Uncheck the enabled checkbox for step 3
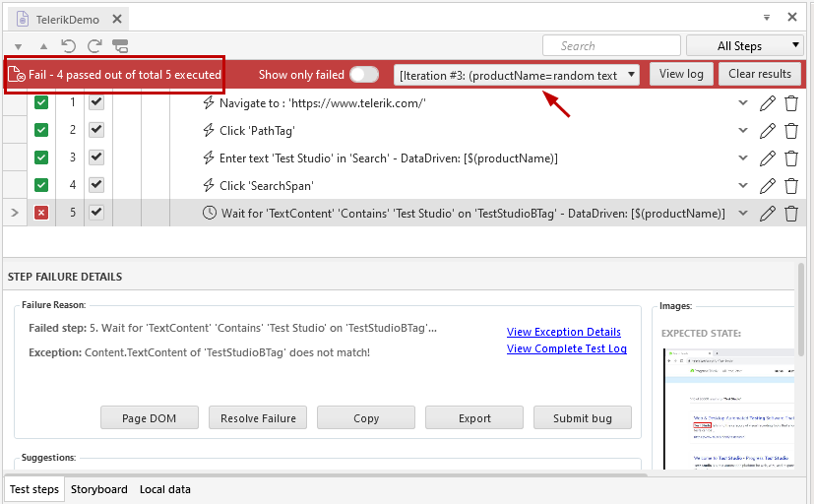Image resolution: width=814 pixels, height=504 pixels. pos(96,157)
